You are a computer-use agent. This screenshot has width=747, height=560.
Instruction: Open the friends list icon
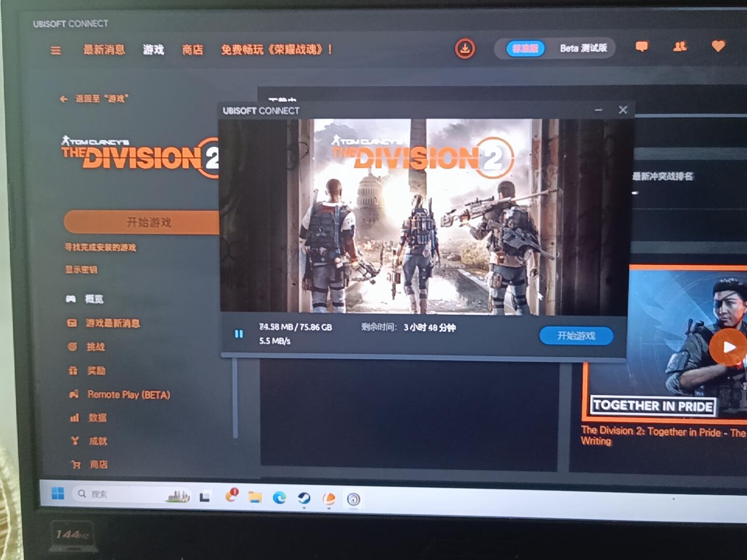click(x=680, y=47)
